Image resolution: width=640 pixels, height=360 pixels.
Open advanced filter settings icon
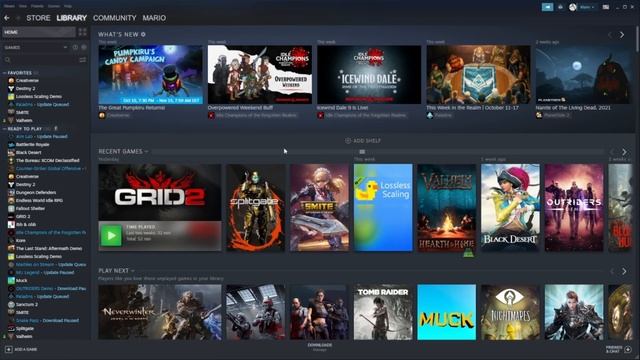coord(82,60)
